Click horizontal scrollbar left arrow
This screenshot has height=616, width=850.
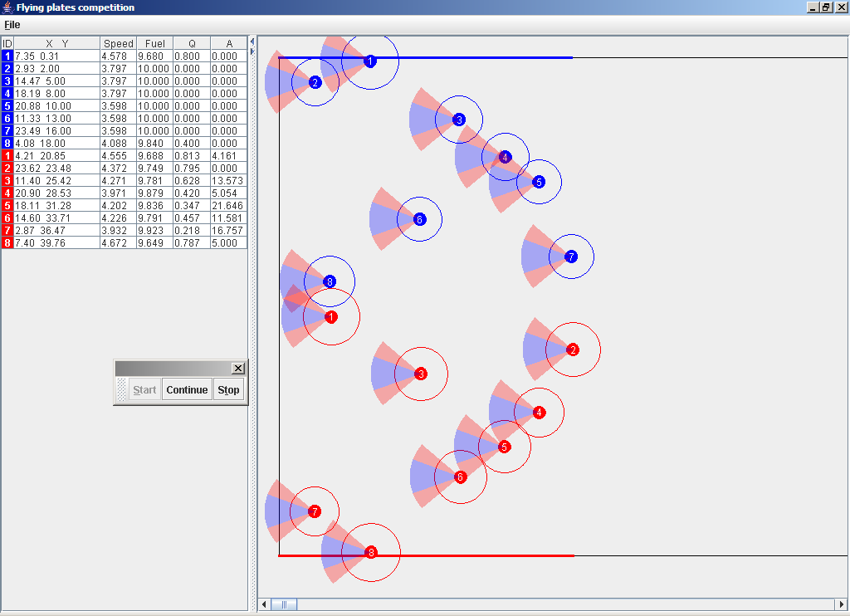tap(264, 604)
